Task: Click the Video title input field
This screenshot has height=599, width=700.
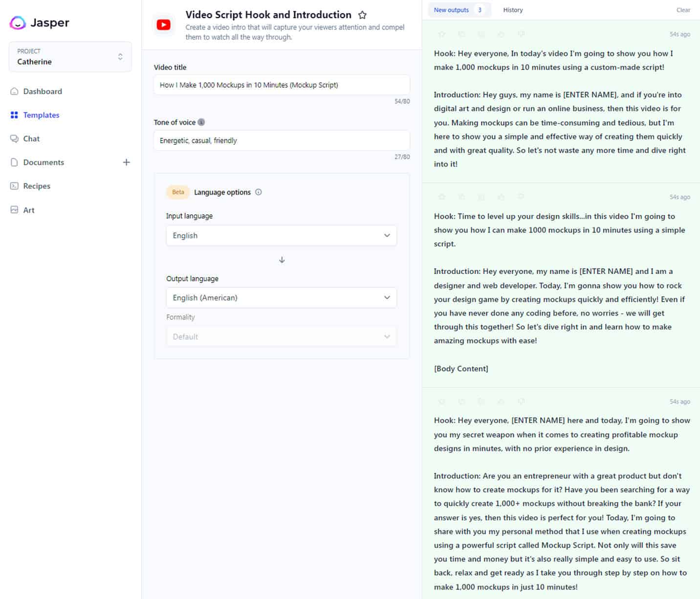Action: click(282, 85)
